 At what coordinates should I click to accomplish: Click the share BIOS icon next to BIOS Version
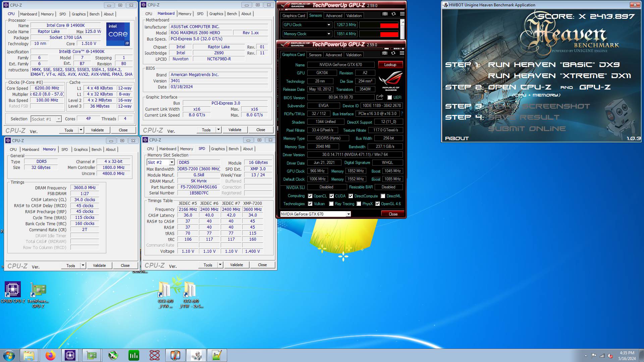(380, 97)
